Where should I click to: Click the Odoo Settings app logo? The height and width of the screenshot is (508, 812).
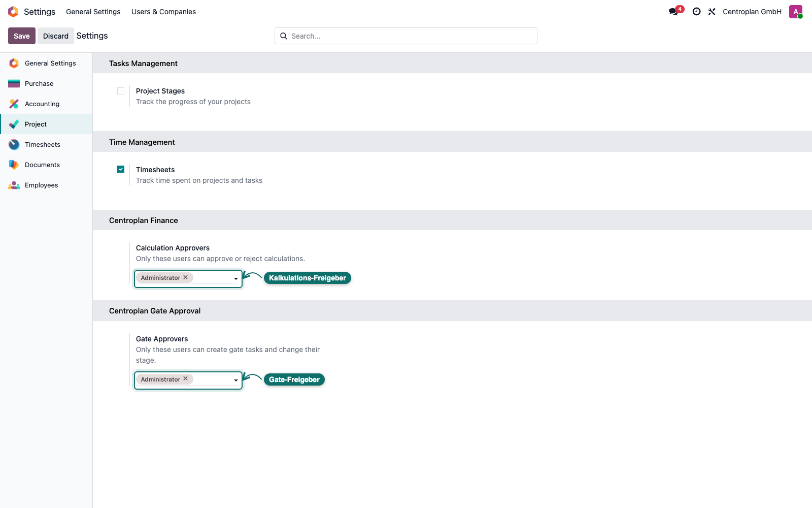pyautogui.click(x=13, y=12)
